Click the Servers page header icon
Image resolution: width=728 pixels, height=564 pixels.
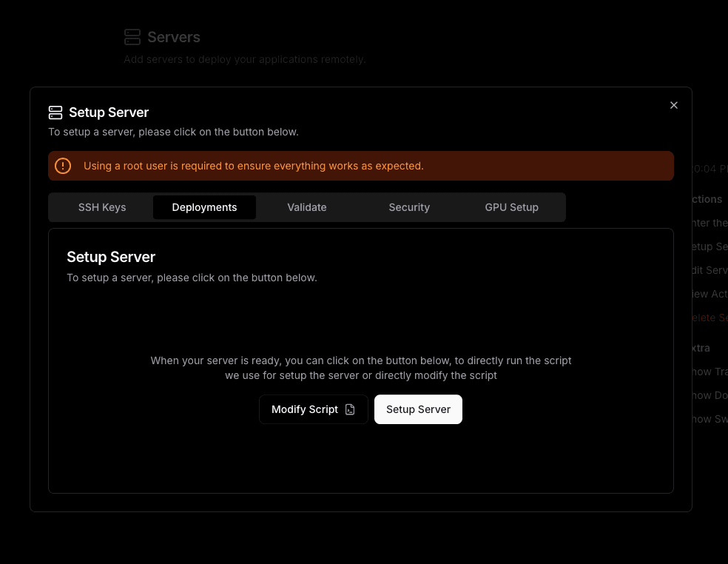(132, 37)
